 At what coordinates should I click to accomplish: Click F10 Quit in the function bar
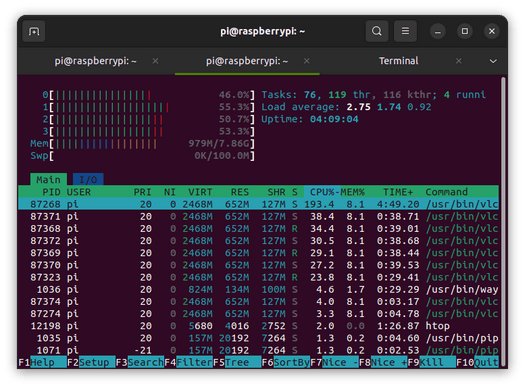[477, 362]
